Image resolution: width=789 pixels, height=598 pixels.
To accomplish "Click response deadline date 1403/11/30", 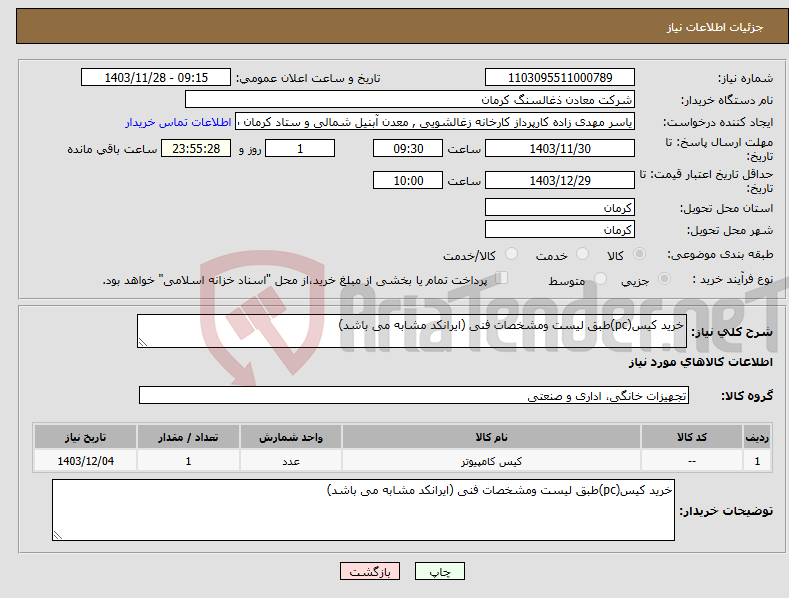I will 560,148.
